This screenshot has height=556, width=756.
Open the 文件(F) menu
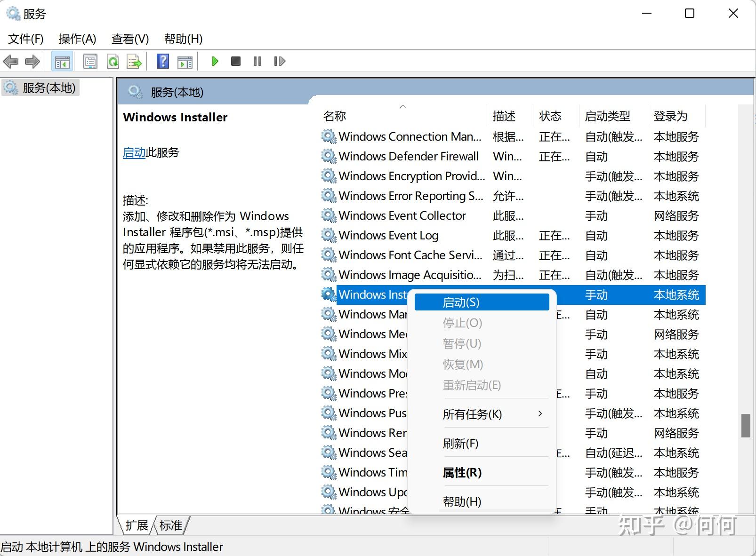click(x=26, y=39)
